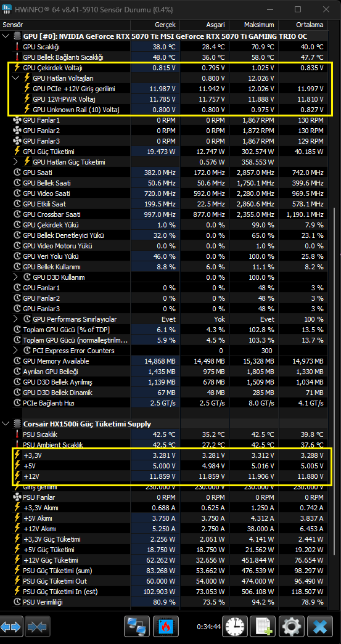Click lightning icon beside GPU 12VHPWR Voltaj
This screenshot has width=341, height=644.
(27, 99)
